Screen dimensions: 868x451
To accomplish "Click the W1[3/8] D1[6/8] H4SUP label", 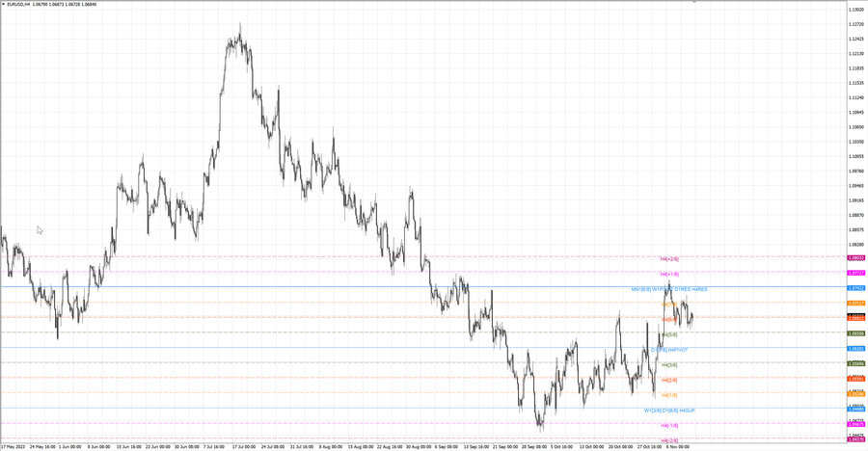I will coord(669,411).
